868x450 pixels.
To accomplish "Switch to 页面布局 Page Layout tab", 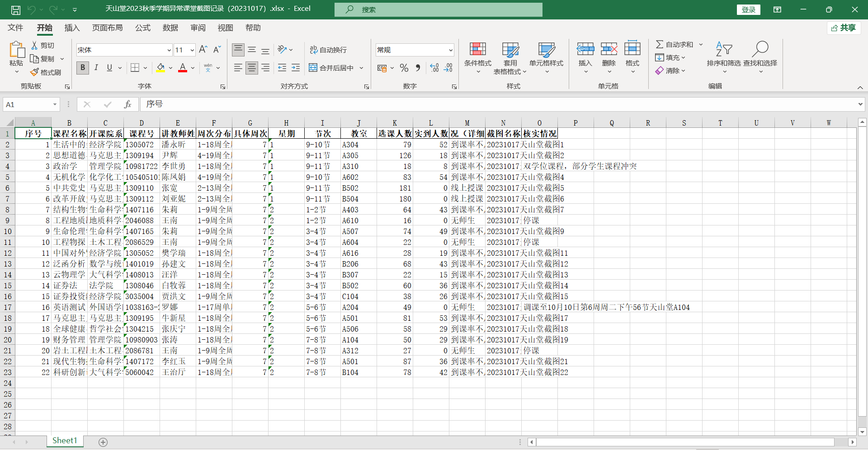I will [107, 28].
